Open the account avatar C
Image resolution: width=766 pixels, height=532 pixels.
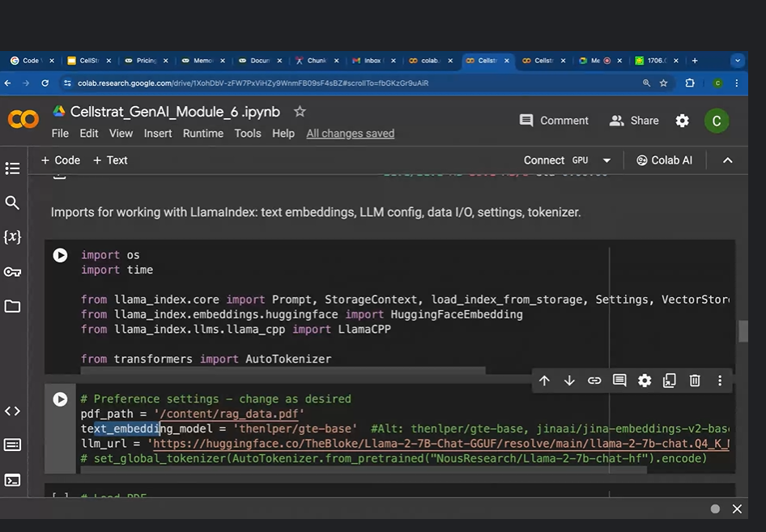click(717, 121)
